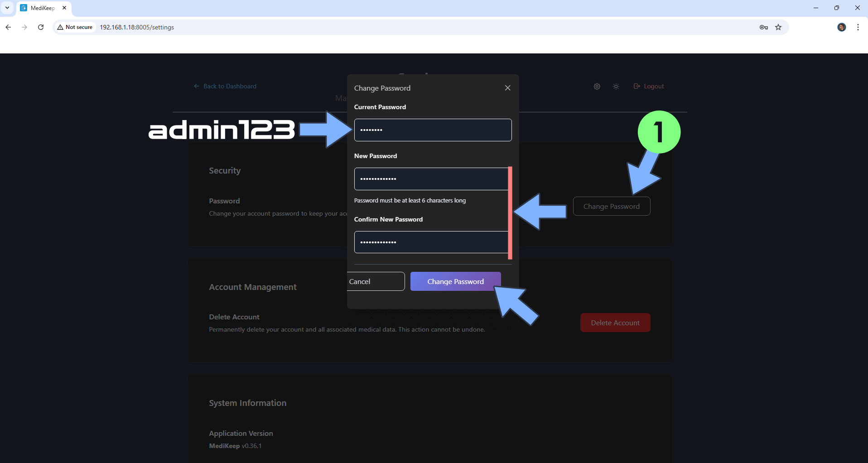View site info via Not secure badge
Viewport: 868px width, 463px height.
click(x=75, y=27)
